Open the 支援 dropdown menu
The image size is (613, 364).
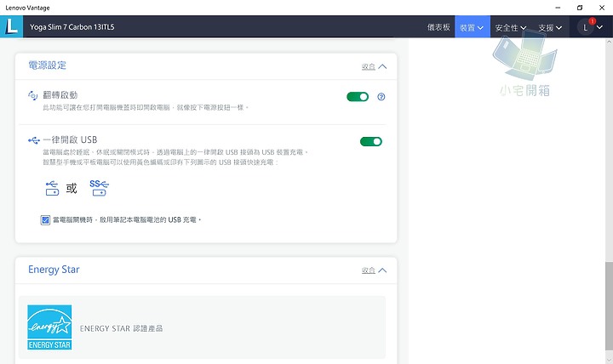pyautogui.click(x=550, y=27)
